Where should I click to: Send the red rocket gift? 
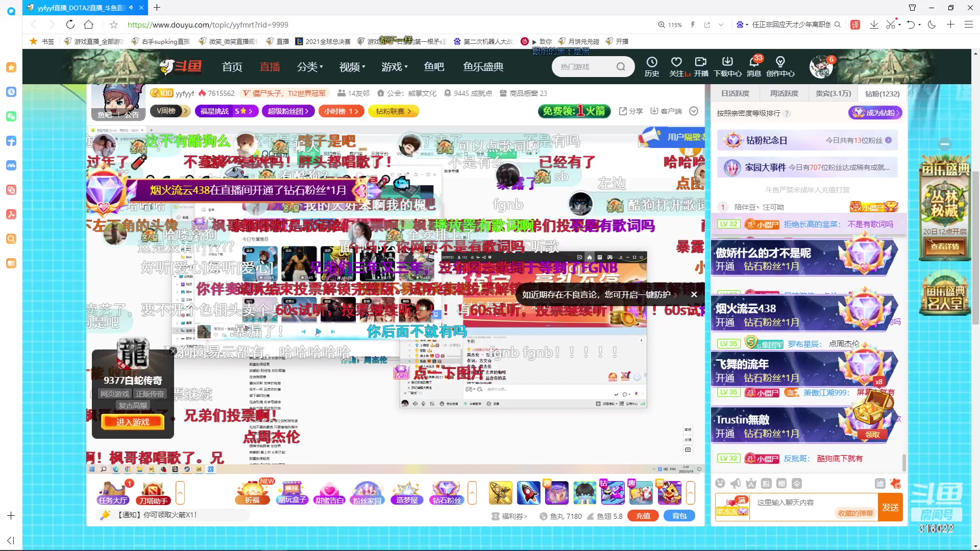pos(529,493)
